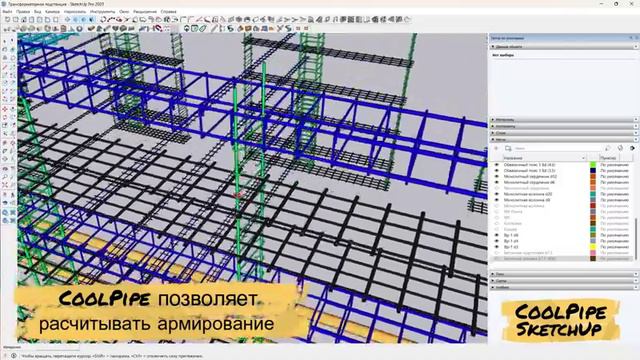The height and width of the screenshot is (360, 640).
Task: Pick the Pan hand tool
Action: pyautogui.click(x=13, y=168)
